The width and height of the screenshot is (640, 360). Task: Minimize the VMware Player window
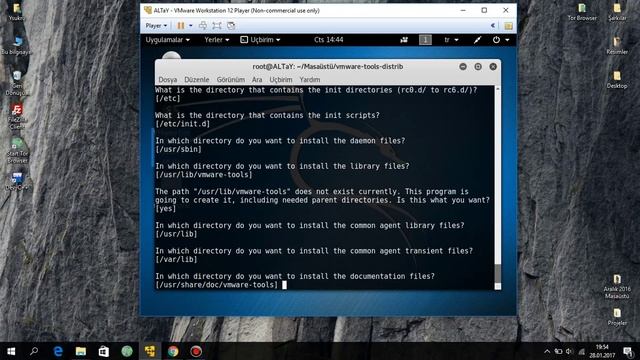point(463,10)
